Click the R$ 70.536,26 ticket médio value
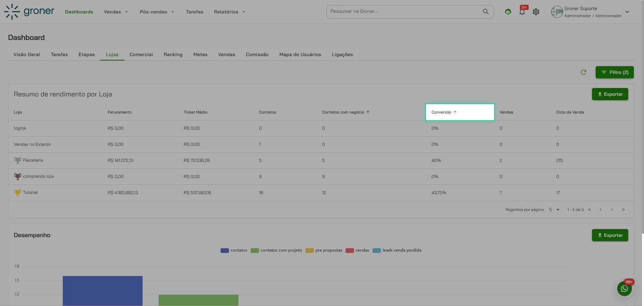The height and width of the screenshot is (306, 644). [x=197, y=161]
